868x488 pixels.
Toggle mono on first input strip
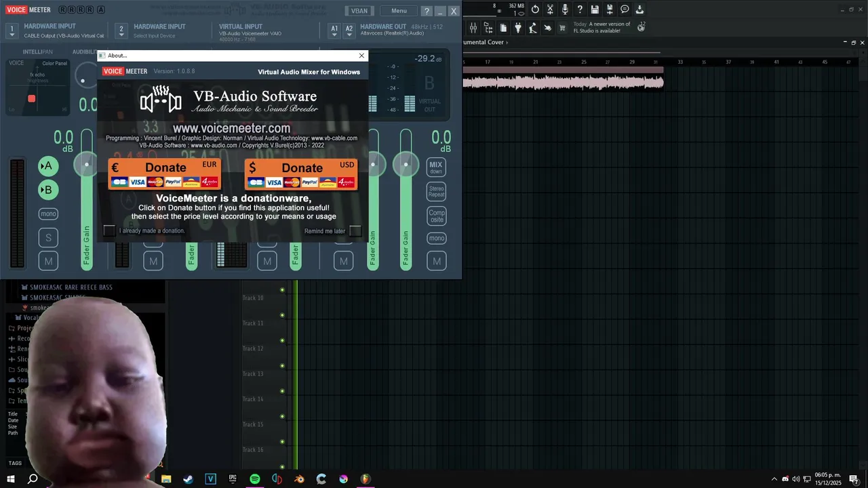pyautogui.click(x=48, y=213)
